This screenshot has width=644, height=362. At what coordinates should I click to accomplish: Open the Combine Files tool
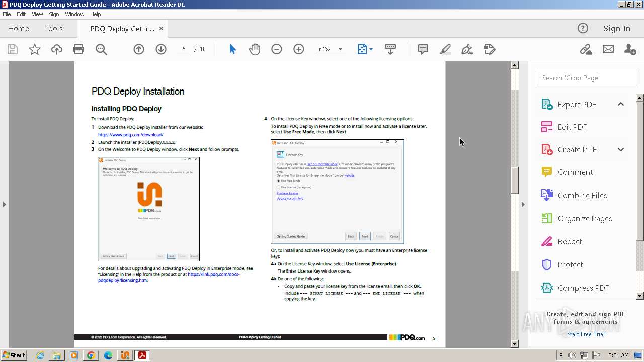coord(582,195)
